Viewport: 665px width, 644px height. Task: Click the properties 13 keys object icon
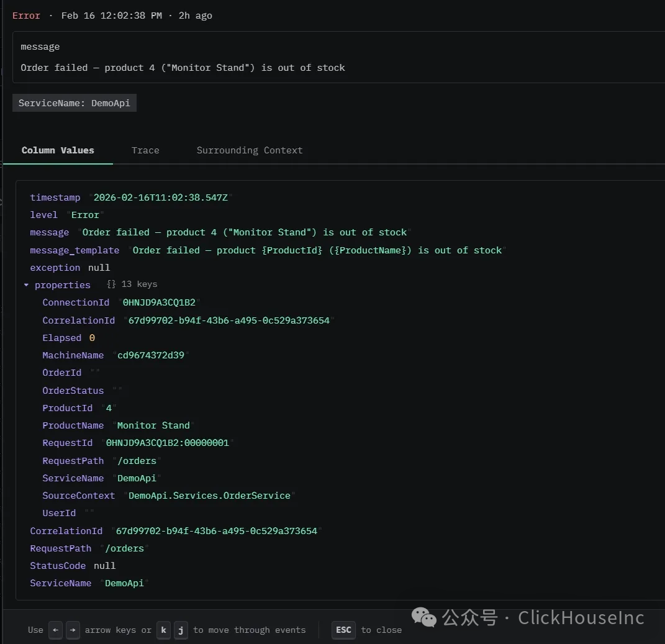click(111, 284)
